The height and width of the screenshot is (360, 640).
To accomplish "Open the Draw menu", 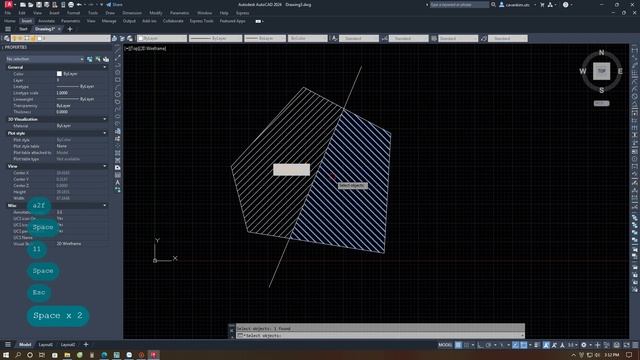I will 110,13.
